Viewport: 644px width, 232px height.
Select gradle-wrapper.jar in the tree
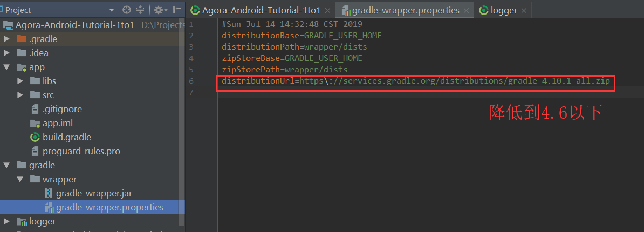94,193
